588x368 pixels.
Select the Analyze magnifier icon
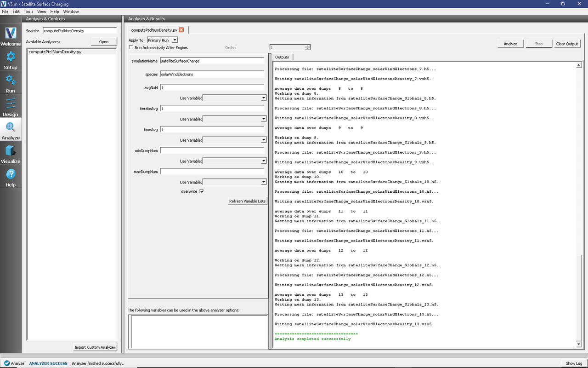pos(11,130)
